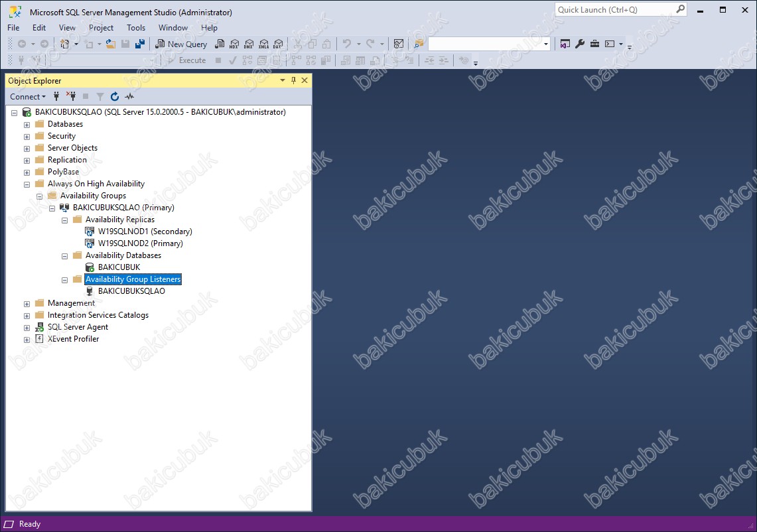Open the Tools menu
Image resolution: width=757 pixels, height=532 pixels.
[x=135, y=27]
